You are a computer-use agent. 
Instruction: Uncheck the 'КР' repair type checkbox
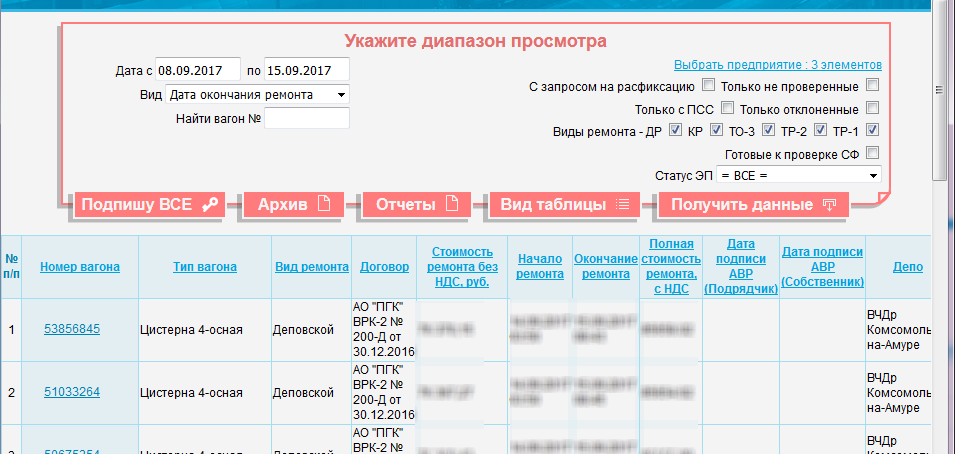pyautogui.click(x=716, y=130)
